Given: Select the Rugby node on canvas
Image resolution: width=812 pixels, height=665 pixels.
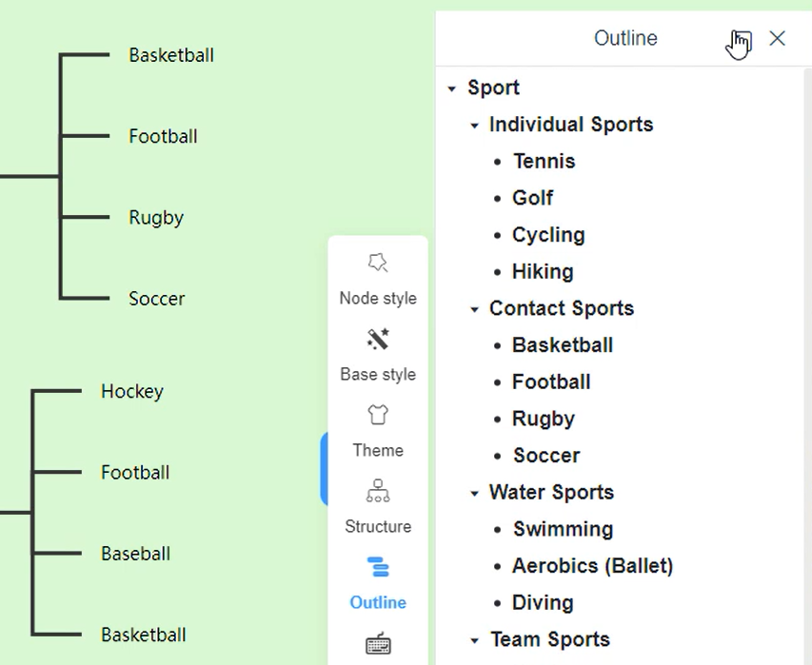Looking at the screenshot, I should 156,218.
